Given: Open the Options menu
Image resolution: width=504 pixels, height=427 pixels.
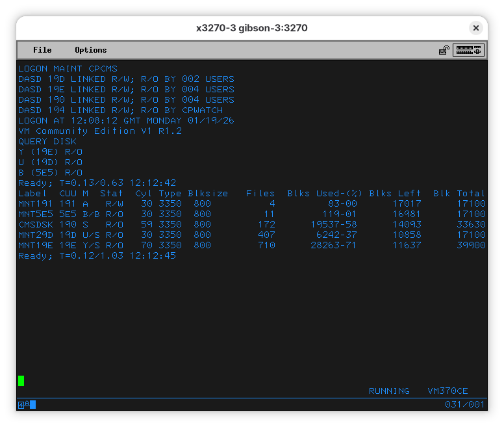Looking at the screenshot, I should [91, 50].
